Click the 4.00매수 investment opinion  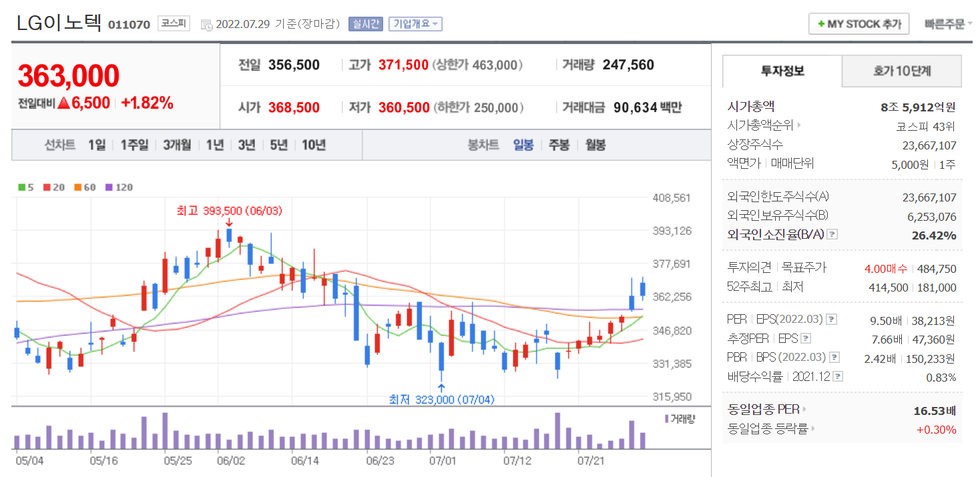click(x=886, y=269)
